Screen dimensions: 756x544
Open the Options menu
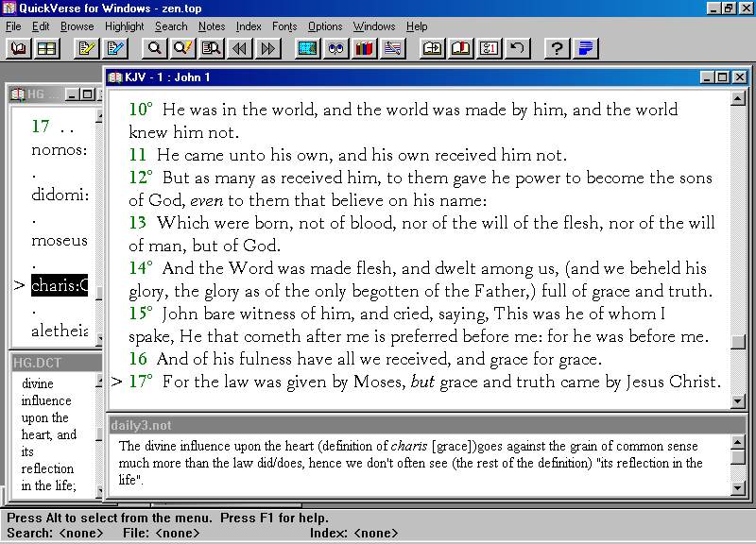tap(325, 26)
